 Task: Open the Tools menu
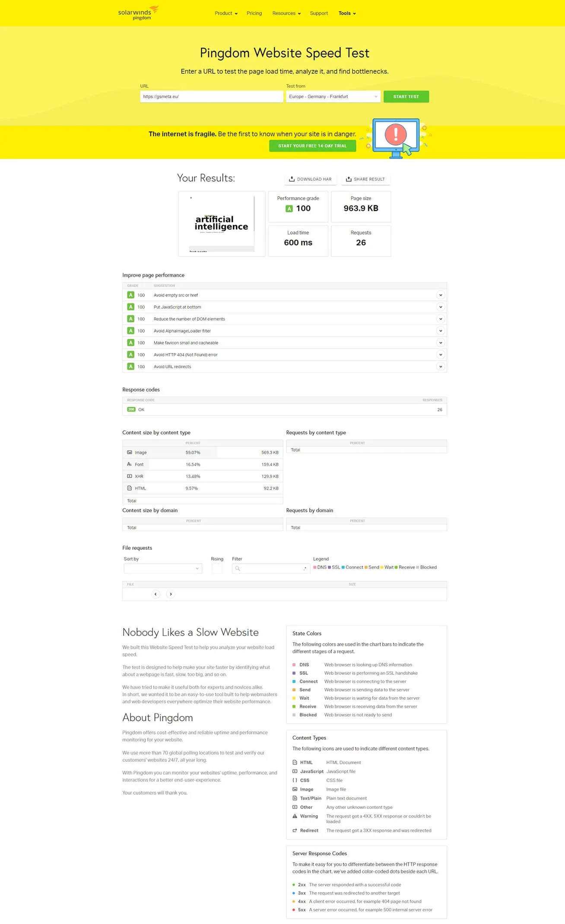(347, 13)
